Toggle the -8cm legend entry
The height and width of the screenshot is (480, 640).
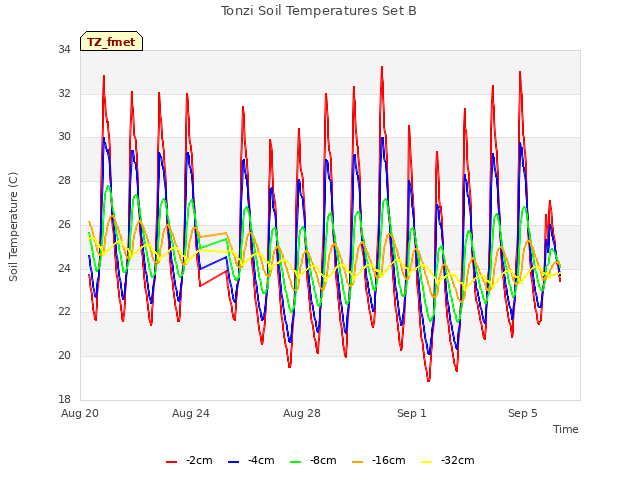[313, 461]
